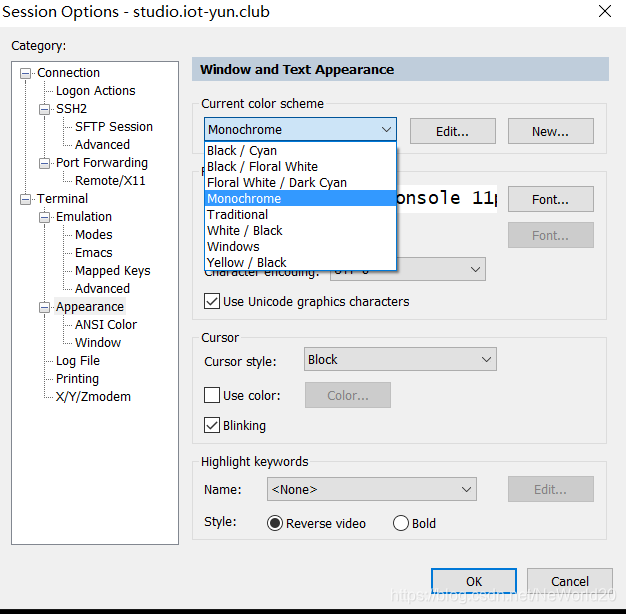
Task: Cancel the Session Options dialog
Action: pos(570,581)
